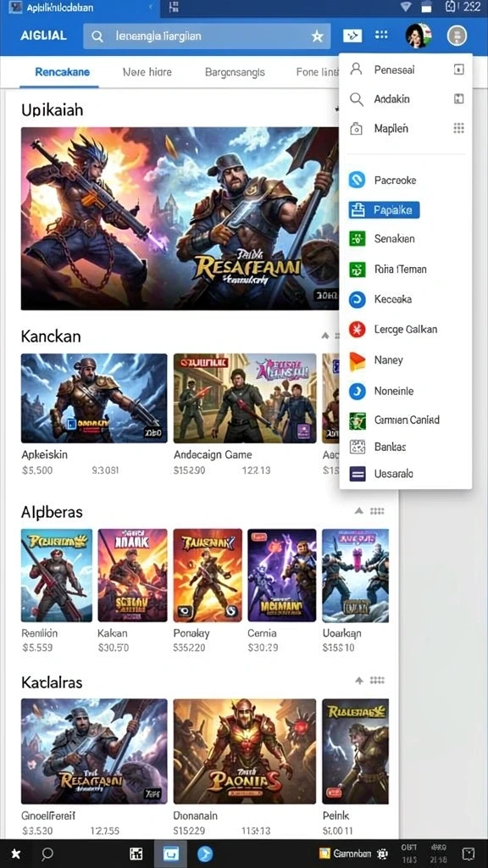Open the blue arrow app on taskbar
This screenshot has width=488, height=868.
[x=206, y=854]
